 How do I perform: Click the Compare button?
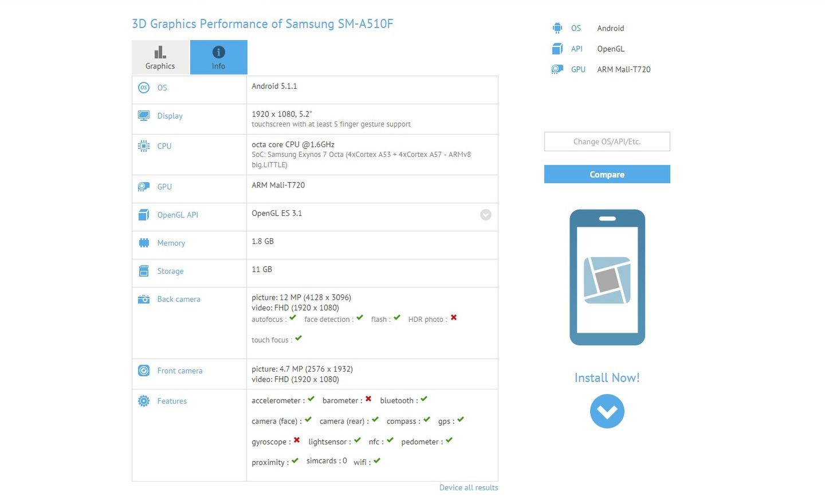[x=607, y=174]
